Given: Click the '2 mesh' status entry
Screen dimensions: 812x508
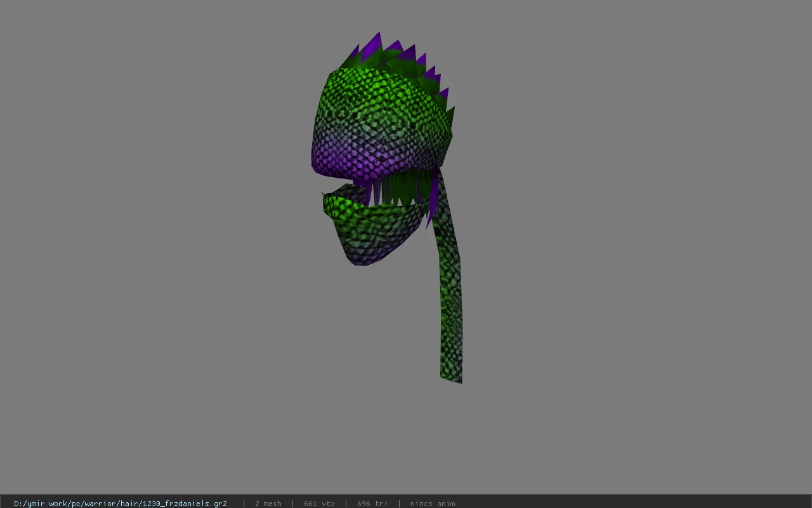Looking at the screenshot, I should pos(268,504).
